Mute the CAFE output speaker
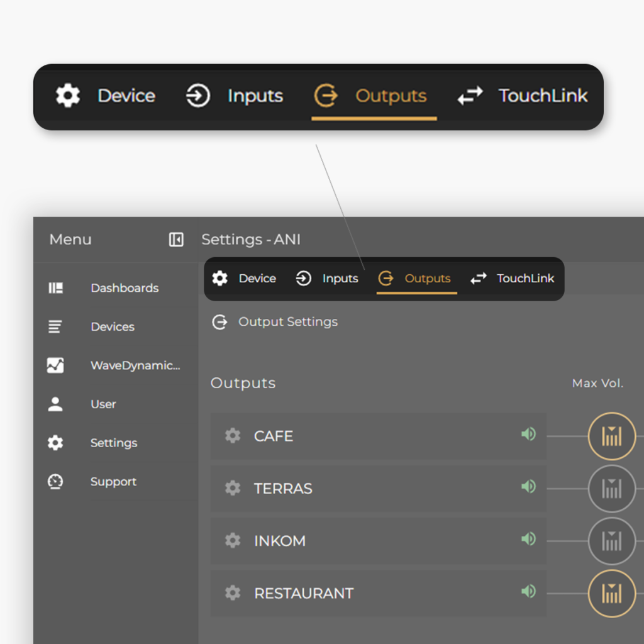The image size is (644, 644). (528, 435)
